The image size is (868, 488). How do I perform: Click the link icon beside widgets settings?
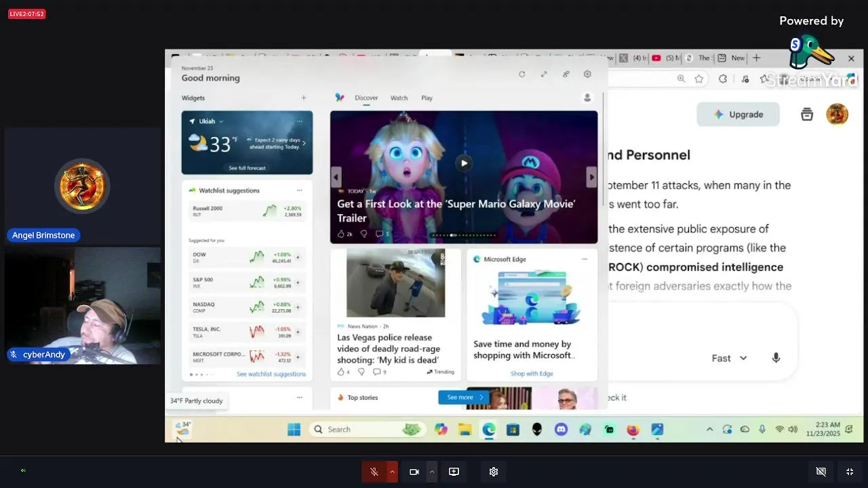566,75
